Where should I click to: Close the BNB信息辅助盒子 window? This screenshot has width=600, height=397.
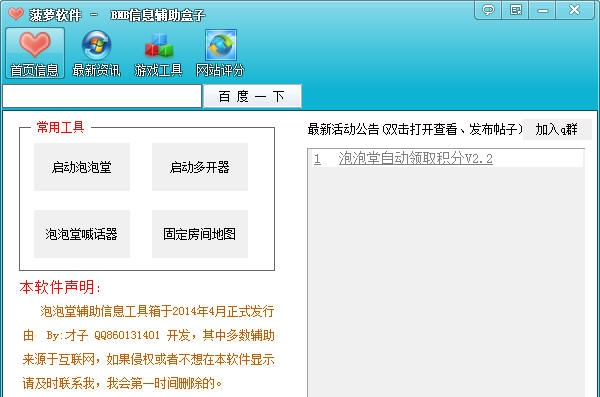574,10
